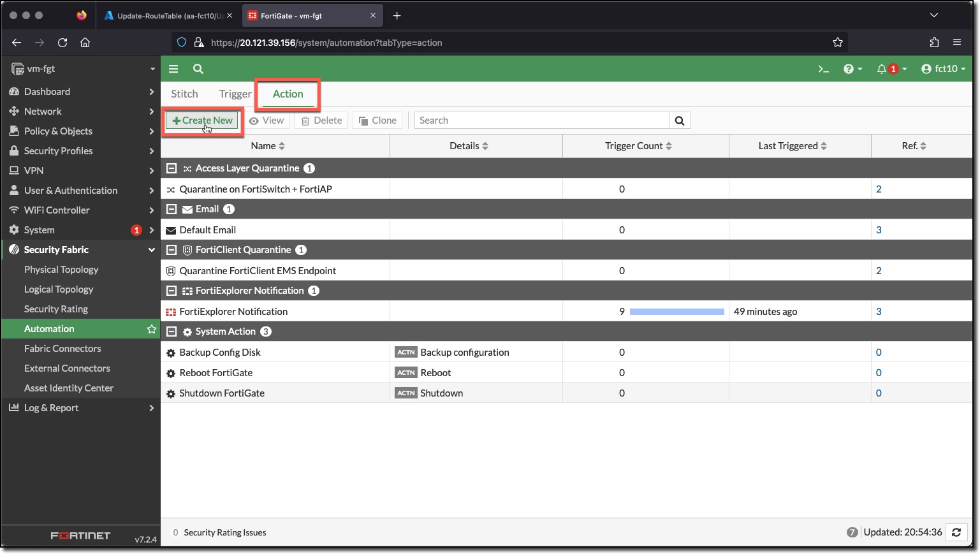Click the FortiExplorer trigger count bar

[x=676, y=312]
